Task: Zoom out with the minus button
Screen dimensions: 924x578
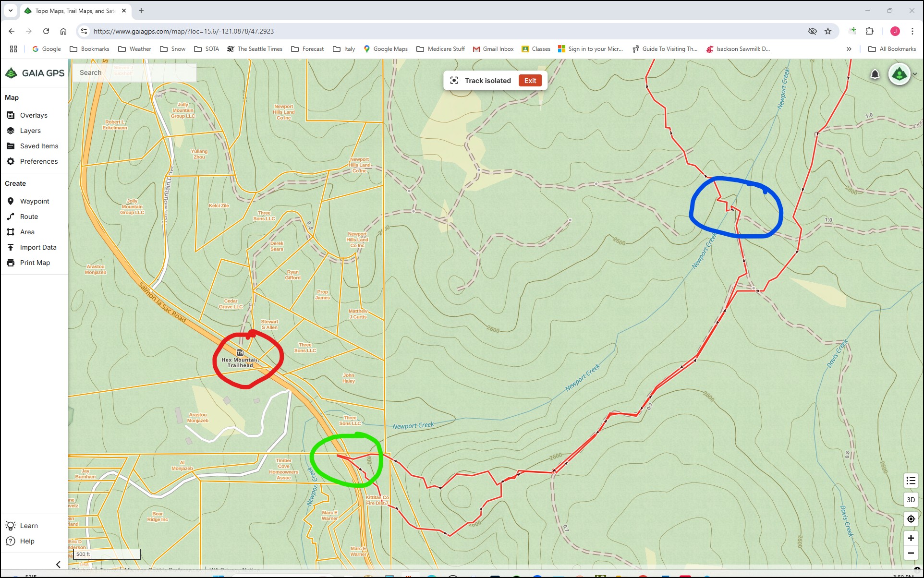Action: [x=911, y=553]
